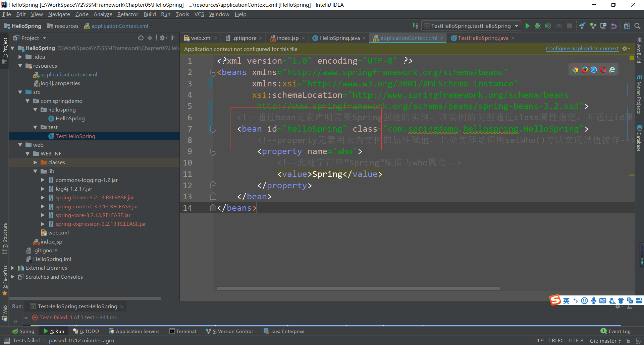Select spring-core-3.2.13.RELEASE.jar in tree
This screenshot has height=345, width=644.
pos(93,215)
